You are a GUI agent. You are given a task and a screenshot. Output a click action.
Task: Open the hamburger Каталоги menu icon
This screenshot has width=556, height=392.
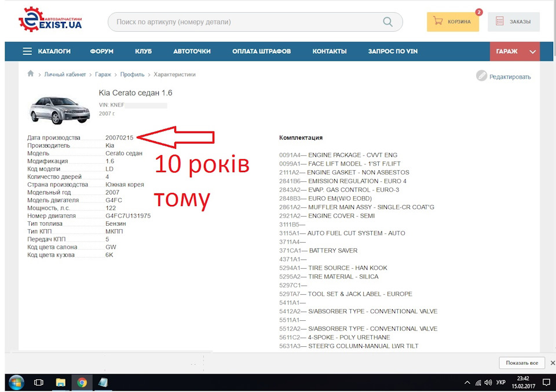click(x=27, y=52)
